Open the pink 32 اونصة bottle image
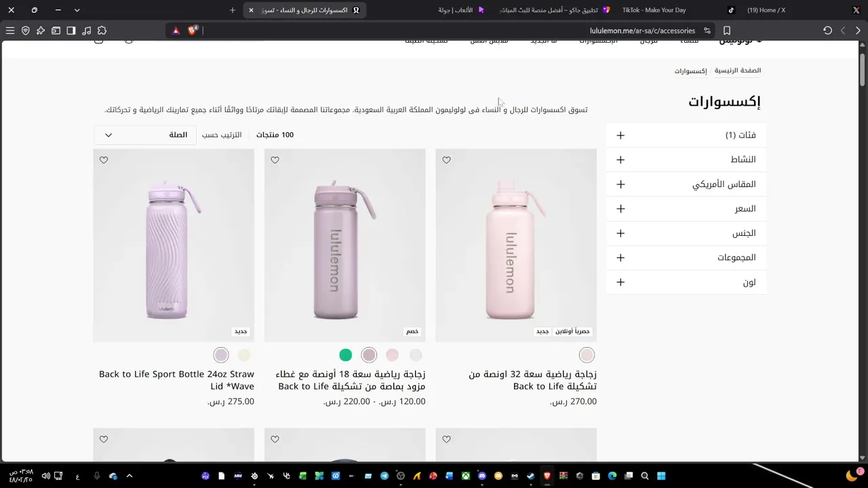The height and width of the screenshot is (488, 868). (516, 245)
